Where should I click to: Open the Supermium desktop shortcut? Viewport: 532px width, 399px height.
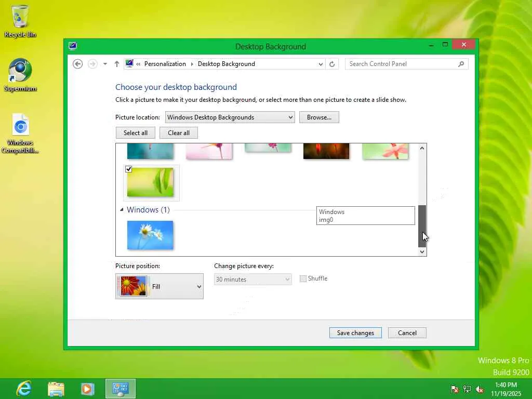pyautogui.click(x=20, y=75)
